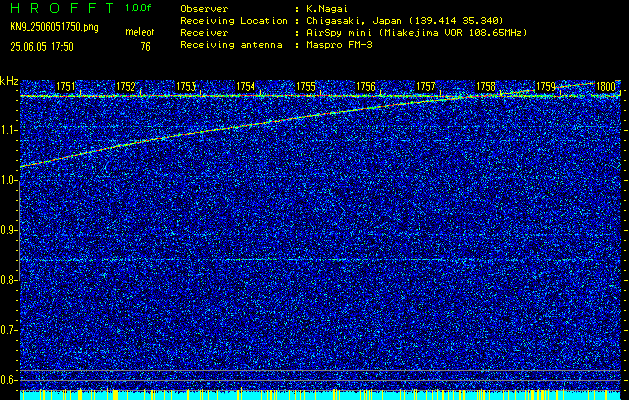Click the Receiving antenna label
This screenshot has width=629, height=400.
pos(231,45)
